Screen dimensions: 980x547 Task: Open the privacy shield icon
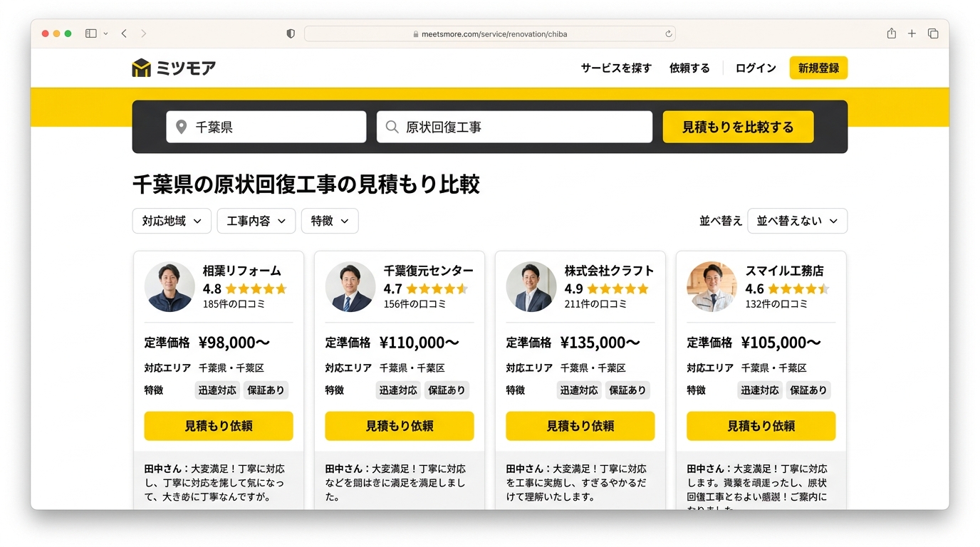291,33
